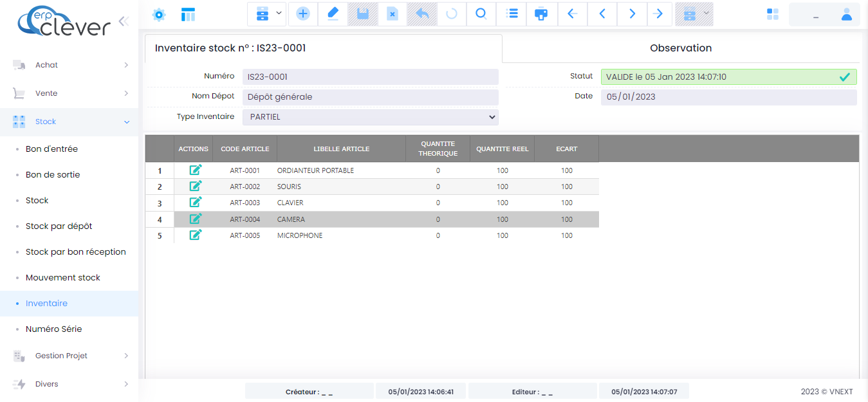Viewport: 868px width, 402px height.
Task: Open the Type Inventaire dropdown
Action: [370, 117]
